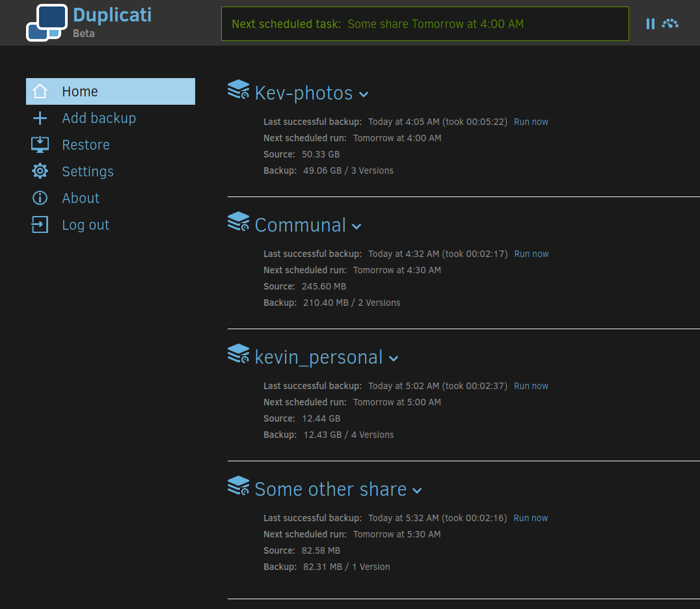Click the plus icon next to Add backup
This screenshot has height=609, width=700.
click(x=40, y=118)
